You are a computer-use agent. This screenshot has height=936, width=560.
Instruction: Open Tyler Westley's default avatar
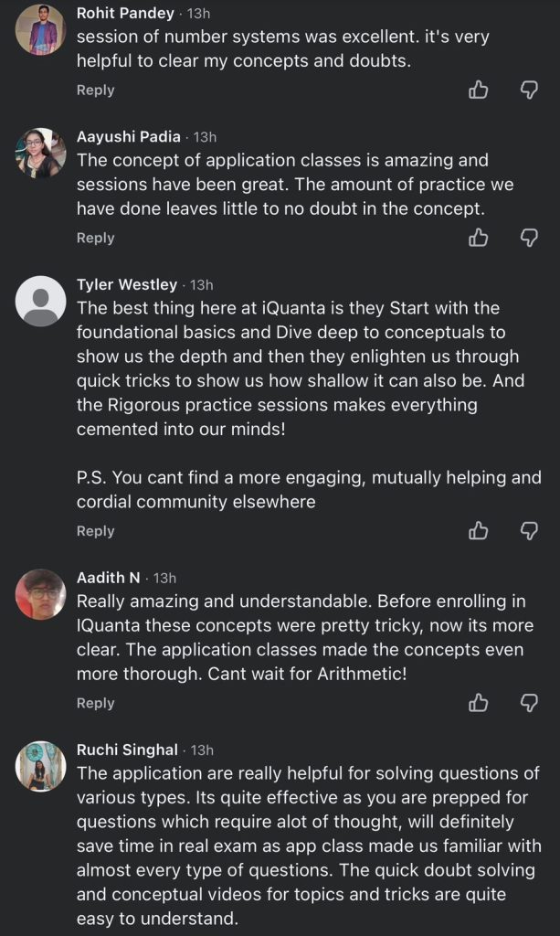[41, 301]
